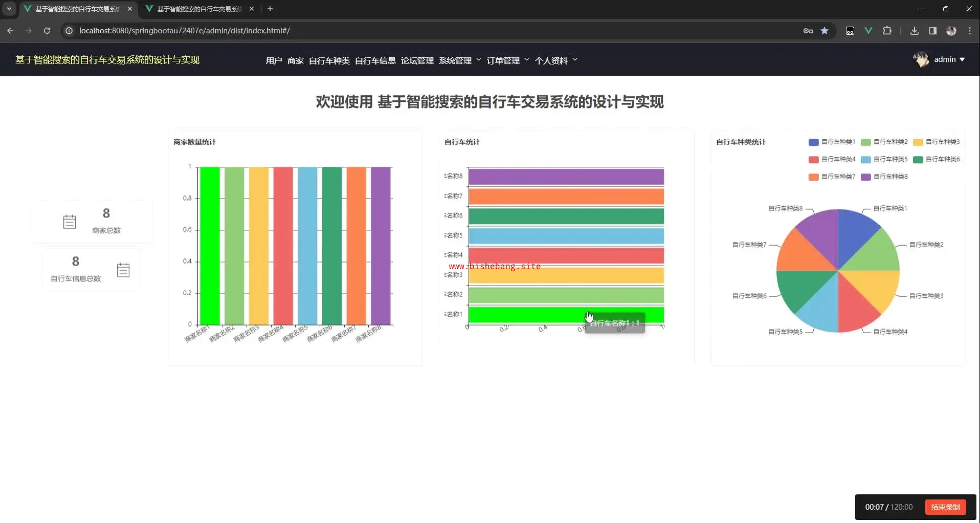Bookmark this page with the star icon

click(x=825, y=31)
